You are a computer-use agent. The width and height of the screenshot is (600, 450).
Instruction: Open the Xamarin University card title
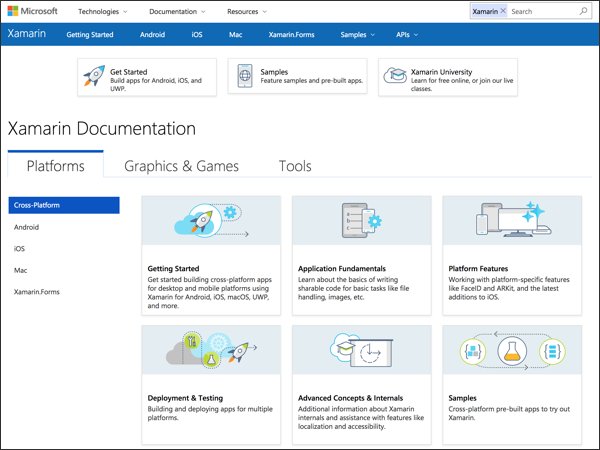click(x=442, y=72)
